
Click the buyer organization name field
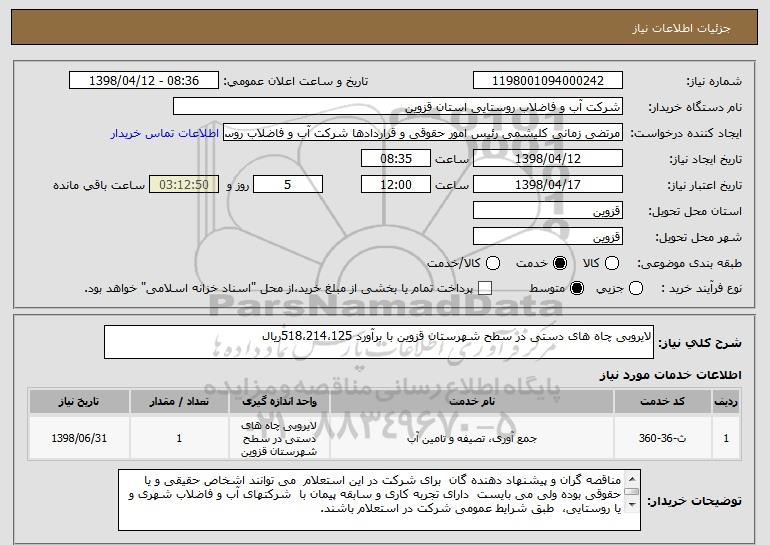(x=398, y=107)
